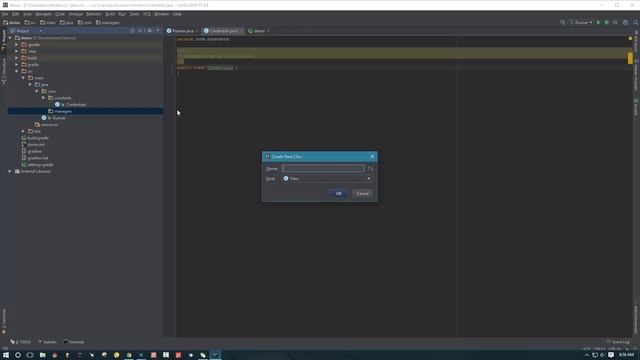Switch to the Credentials.java editor tab
This screenshot has width=640, height=360.
pos(223,31)
